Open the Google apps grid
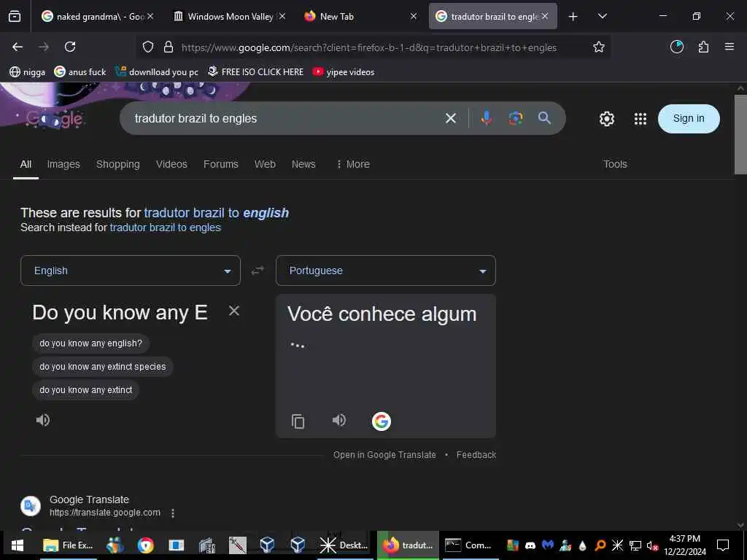 (x=640, y=119)
